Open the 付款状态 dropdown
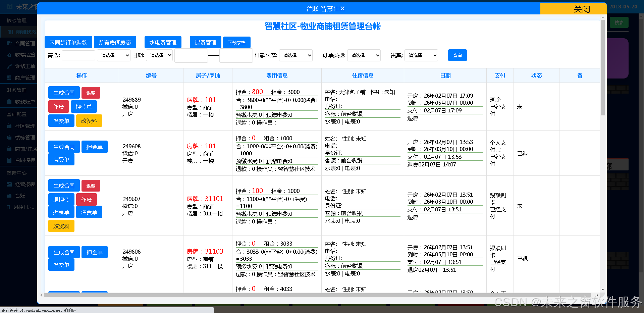Viewport: 644px width, 313px height. pos(296,55)
